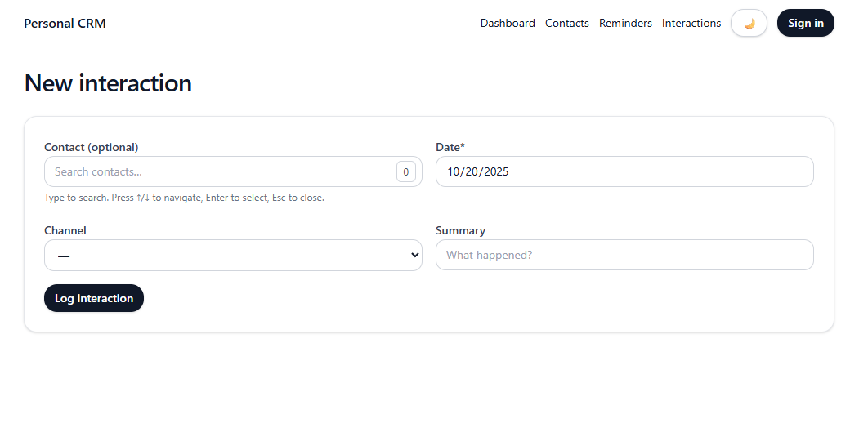Click the "What happened?" summary field
Screen dimensions: 868x432
[x=624, y=255]
